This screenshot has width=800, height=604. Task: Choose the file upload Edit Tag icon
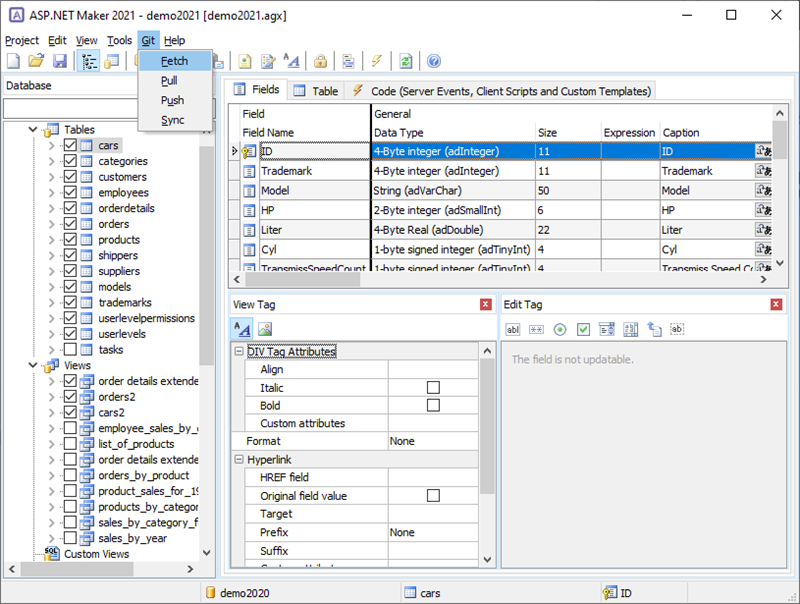pyautogui.click(x=654, y=329)
